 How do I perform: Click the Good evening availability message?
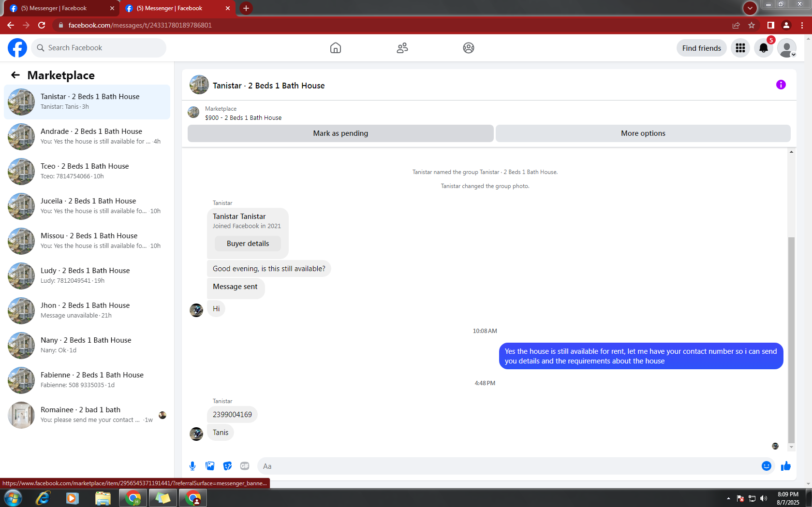[x=269, y=269]
